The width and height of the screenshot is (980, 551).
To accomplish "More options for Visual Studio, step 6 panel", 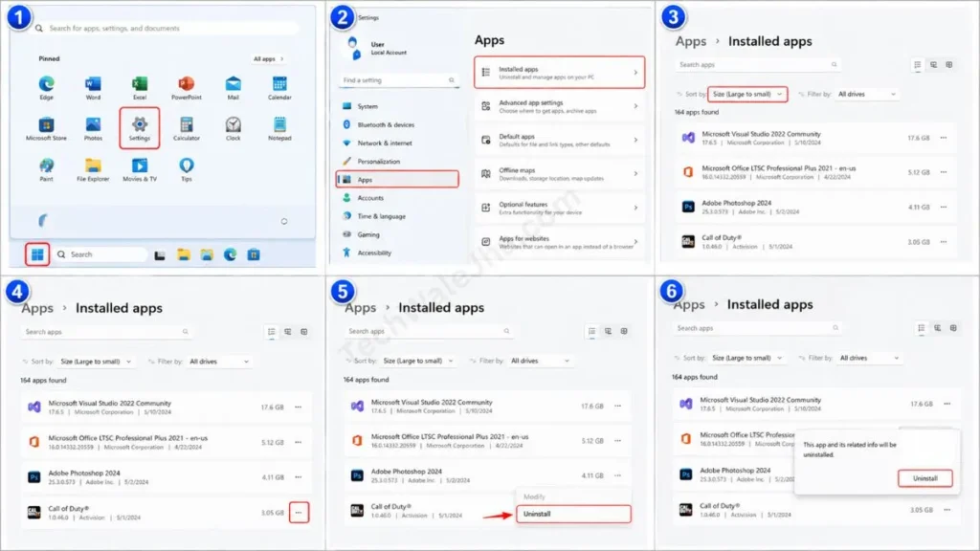I will pos(947,404).
